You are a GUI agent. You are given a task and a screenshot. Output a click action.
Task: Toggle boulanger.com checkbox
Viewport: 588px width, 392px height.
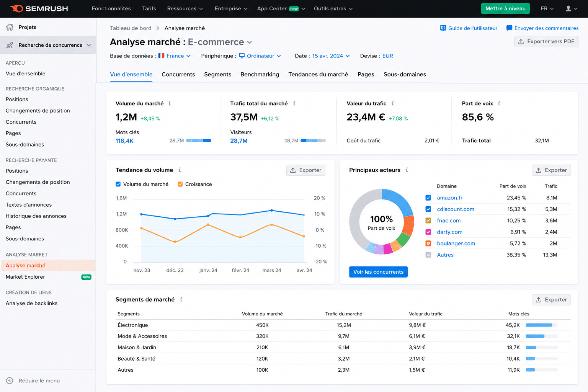(x=428, y=243)
